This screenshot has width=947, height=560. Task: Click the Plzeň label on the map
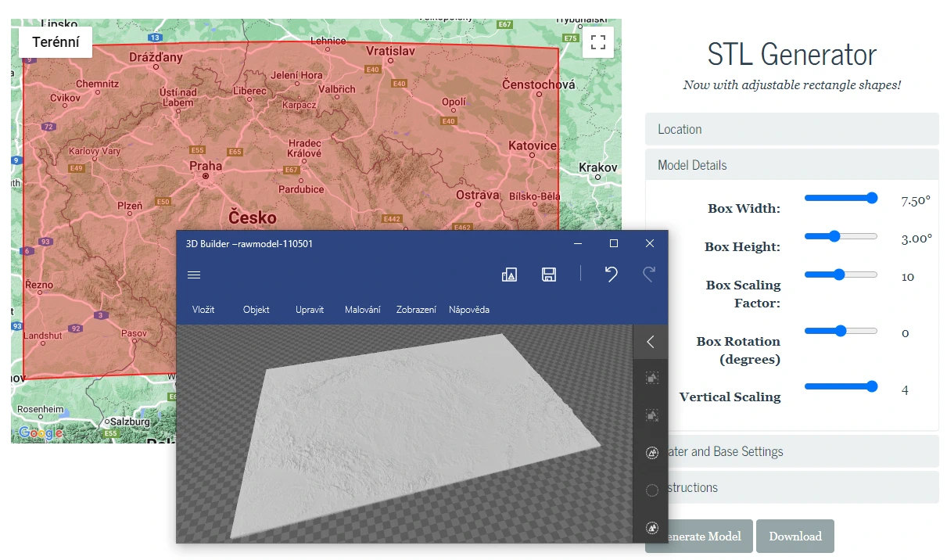pyautogui.click(x=130, y=206)
